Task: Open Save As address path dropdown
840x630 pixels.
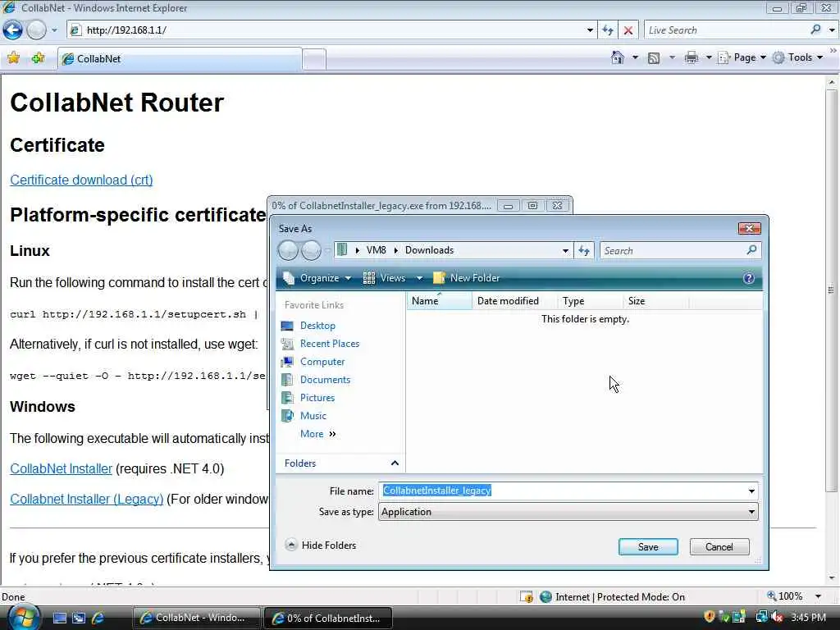Action: coord(565,250)
